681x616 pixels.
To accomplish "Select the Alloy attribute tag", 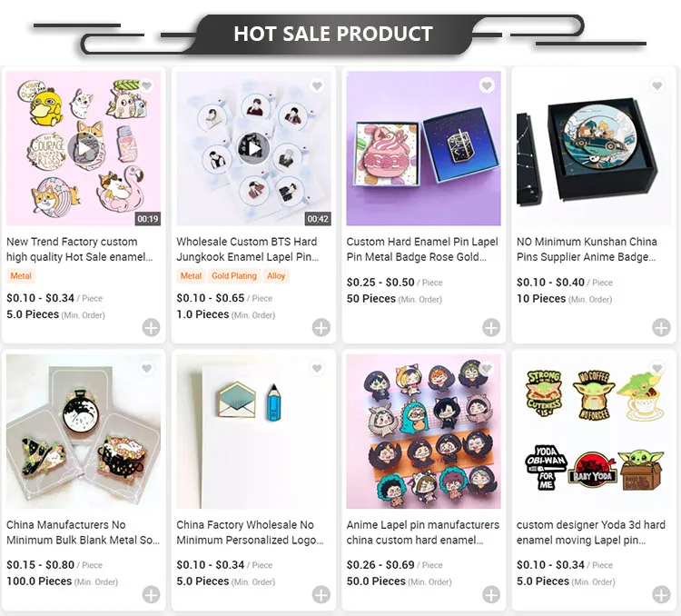I will [x=276, y=275].
